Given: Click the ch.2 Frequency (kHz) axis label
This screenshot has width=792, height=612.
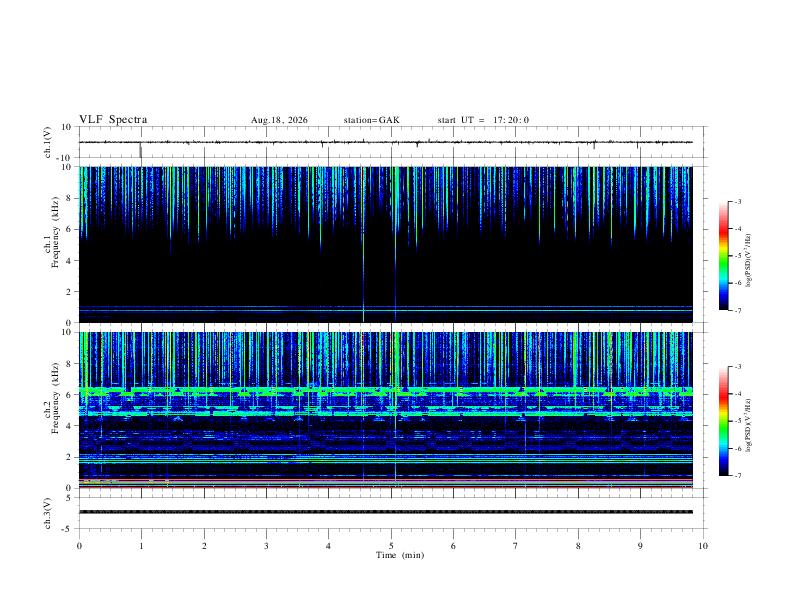Looking at the screenshot, I should (x=52, y=403).
